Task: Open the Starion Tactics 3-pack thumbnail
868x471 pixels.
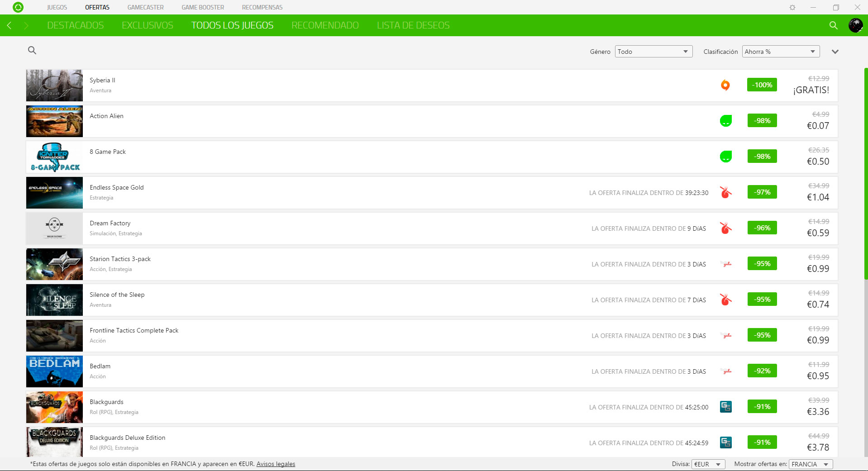Action: coord(54,264)
